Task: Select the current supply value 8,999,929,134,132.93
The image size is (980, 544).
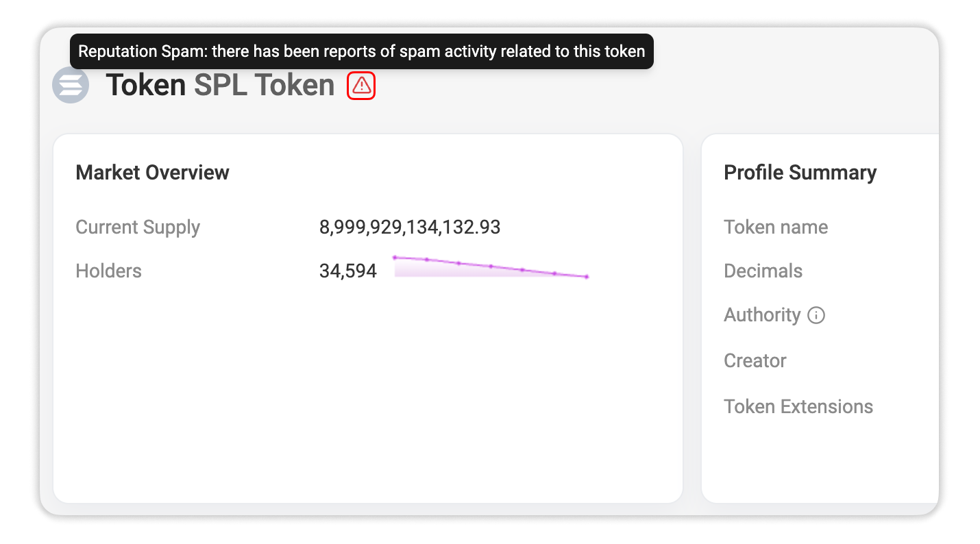Action: [x=410, y=227]
